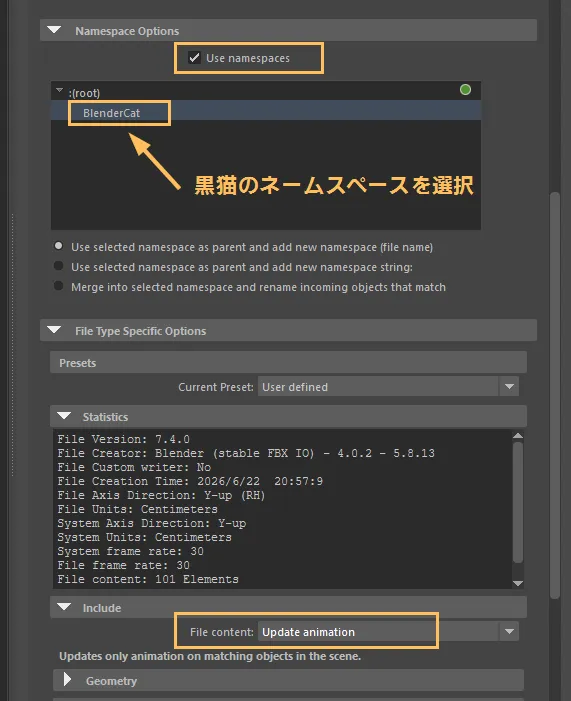Click 'File Axis Direction: Y-up (RH)' line

click(161, 495)
